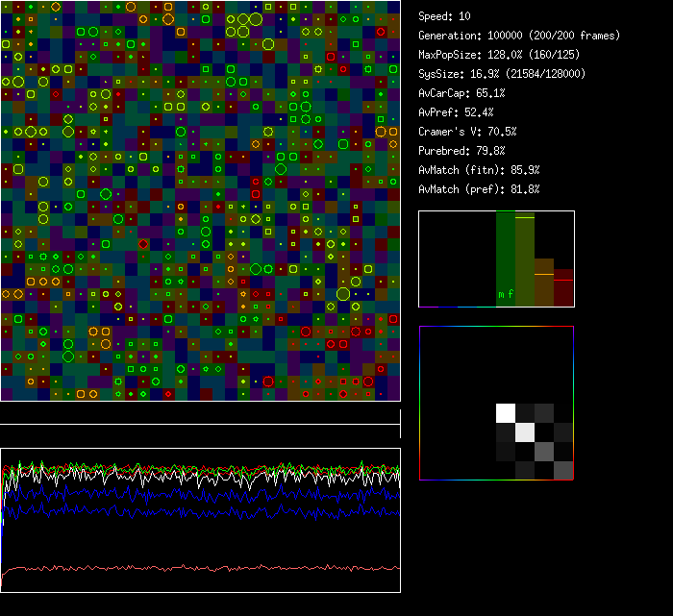673x616 pixels.
Task: Click the AvCarCap value label
Action: click(461, 93)
